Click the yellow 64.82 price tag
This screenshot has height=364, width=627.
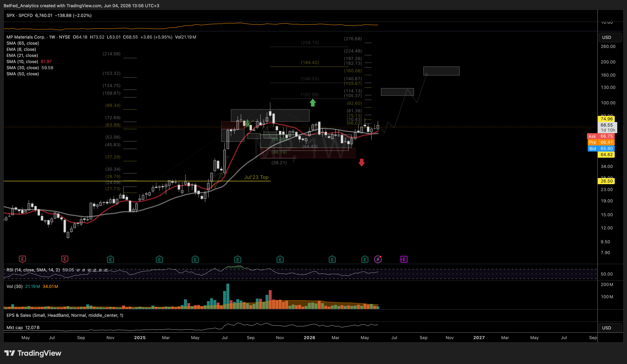pos(606,154)
